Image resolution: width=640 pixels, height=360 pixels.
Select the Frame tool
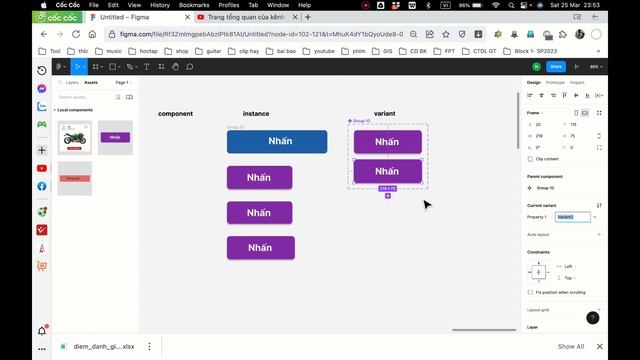tap(96, 67)
